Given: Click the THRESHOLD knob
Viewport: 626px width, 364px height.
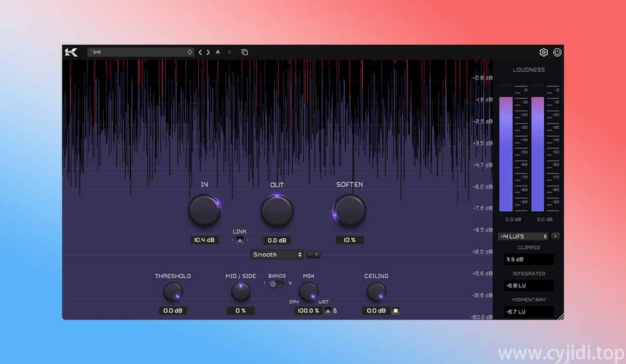Looking at the screenshot, I should (x=173, y=292).
